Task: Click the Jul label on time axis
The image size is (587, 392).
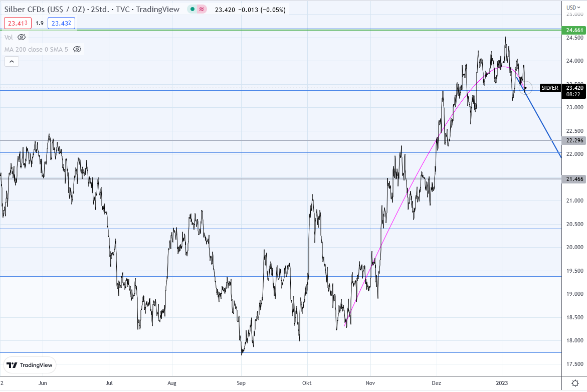Action: pos(109,383)
